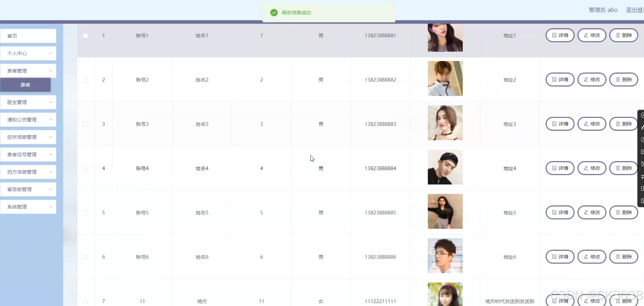Tick the checkbox for row 6
This screenshot has width=644, height=306.
tap(86, 257)
